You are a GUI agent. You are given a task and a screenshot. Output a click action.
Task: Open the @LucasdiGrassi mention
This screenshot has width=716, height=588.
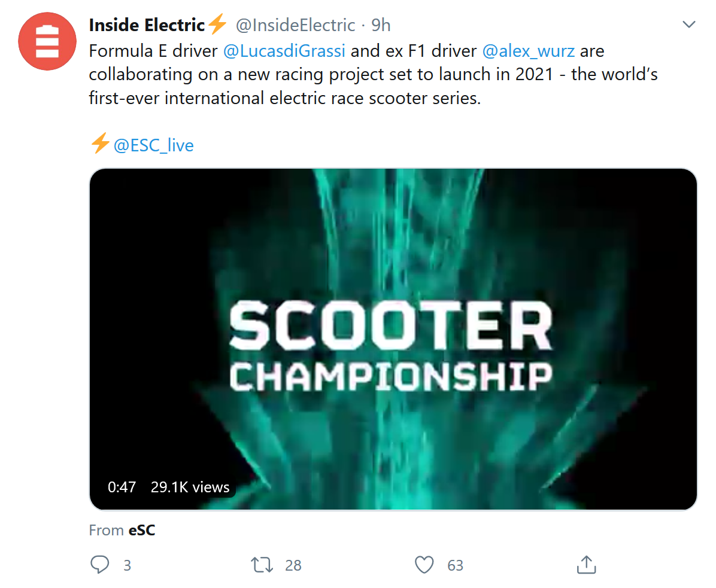pyautogui.click(x=284, y=51)
